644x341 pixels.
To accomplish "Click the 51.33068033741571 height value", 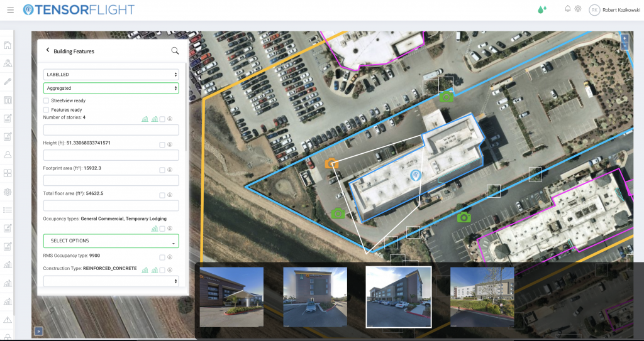I will pos(88,143).
